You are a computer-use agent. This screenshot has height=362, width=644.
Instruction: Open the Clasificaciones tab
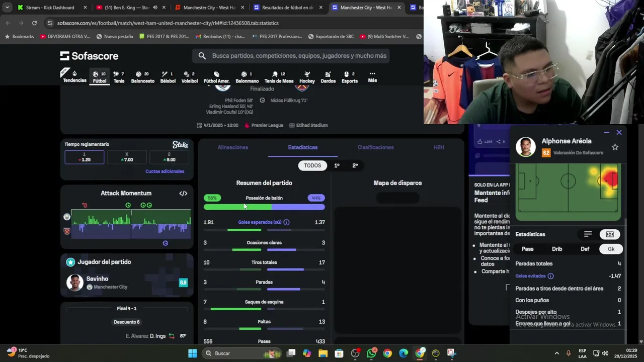pyautogui.click(x=375, y=147)
